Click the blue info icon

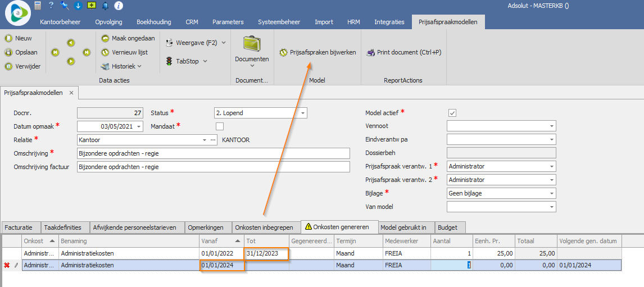119,6
